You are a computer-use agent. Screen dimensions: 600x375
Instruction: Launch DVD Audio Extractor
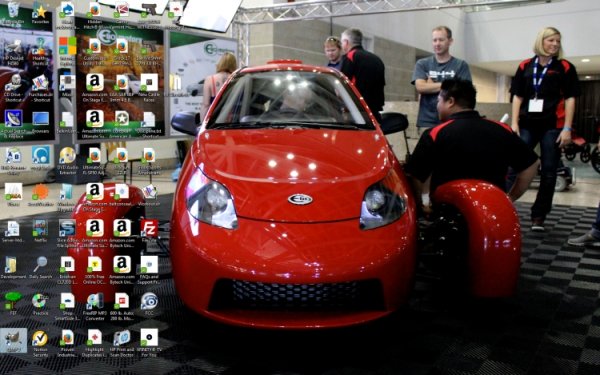pyautogui.click(x=67, y=160)
